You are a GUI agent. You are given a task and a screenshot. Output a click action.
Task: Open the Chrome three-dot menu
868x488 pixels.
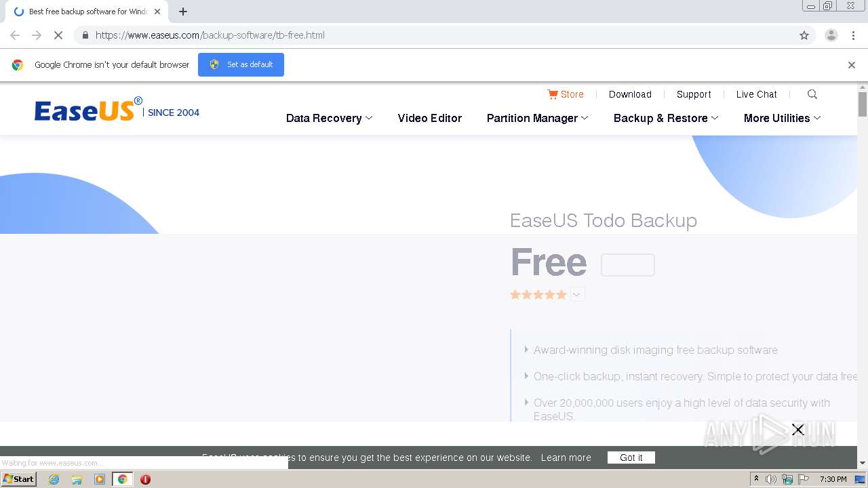click(x=853, y=35)
